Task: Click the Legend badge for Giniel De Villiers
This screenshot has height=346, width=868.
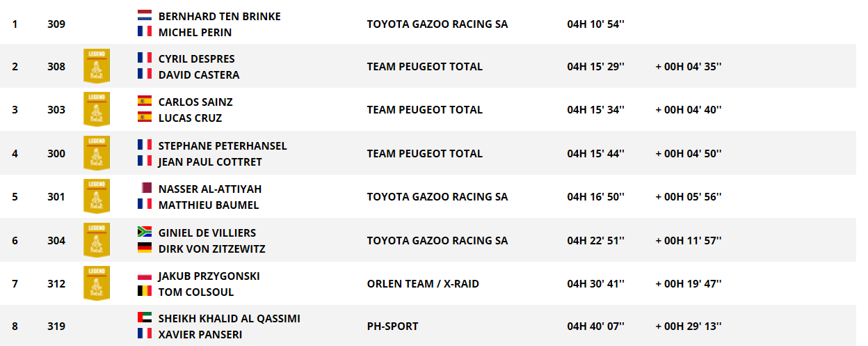Action: click(97, 240)
